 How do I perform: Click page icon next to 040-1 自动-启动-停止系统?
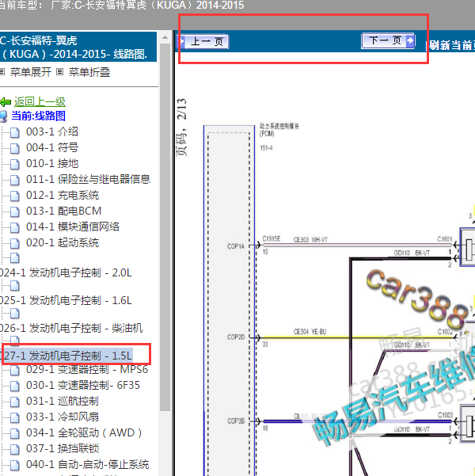14,466
